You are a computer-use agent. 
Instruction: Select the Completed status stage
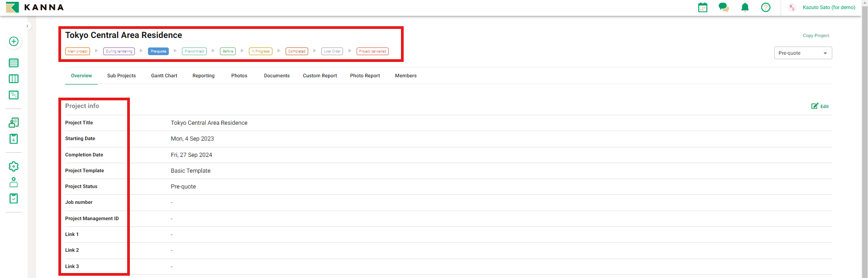click(296, 51)
